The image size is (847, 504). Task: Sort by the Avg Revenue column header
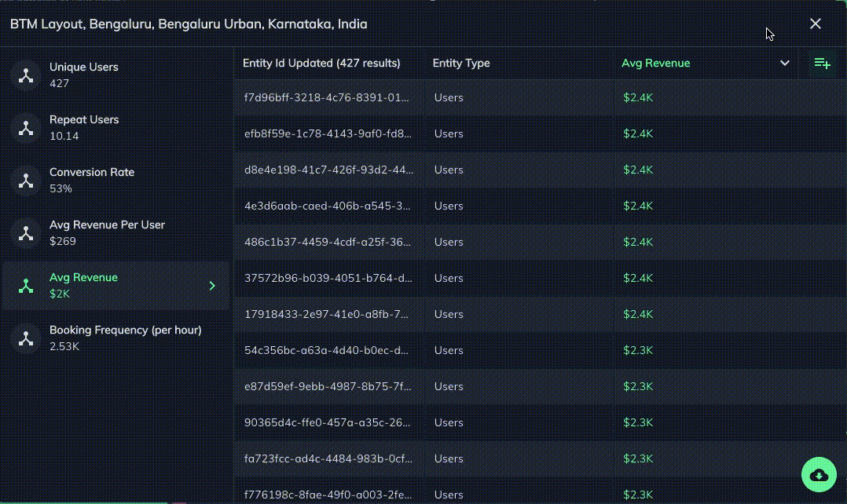[655, 64]
